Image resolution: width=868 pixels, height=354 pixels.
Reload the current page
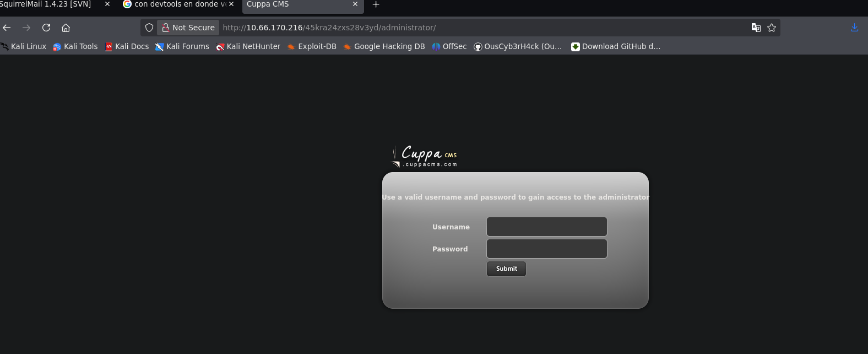(46, 28)
